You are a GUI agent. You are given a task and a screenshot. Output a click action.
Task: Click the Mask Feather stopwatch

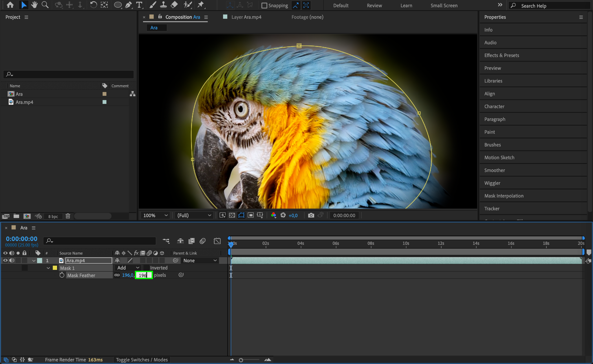[x=62, y=275]
